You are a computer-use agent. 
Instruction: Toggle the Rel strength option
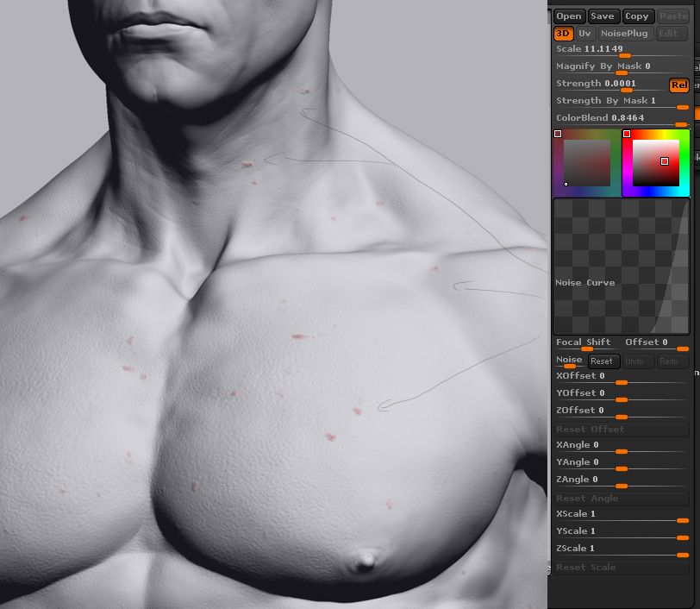tap(679, 85)
